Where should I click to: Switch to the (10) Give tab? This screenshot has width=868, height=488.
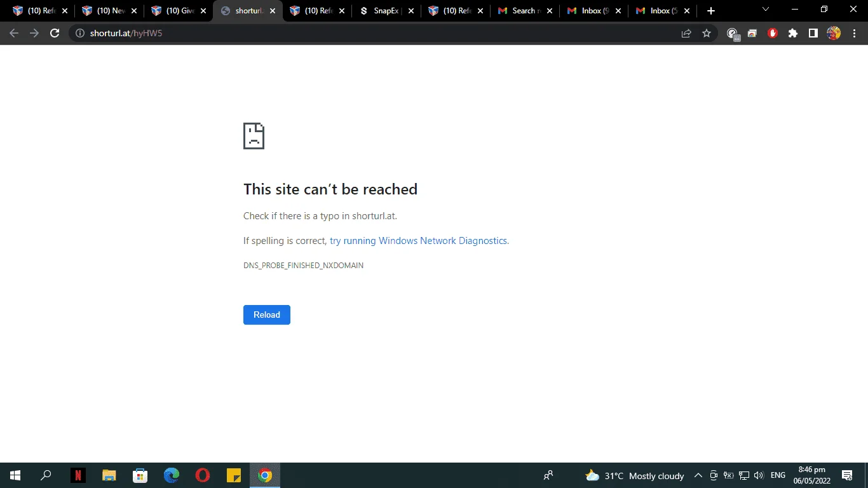pos(179,11)
